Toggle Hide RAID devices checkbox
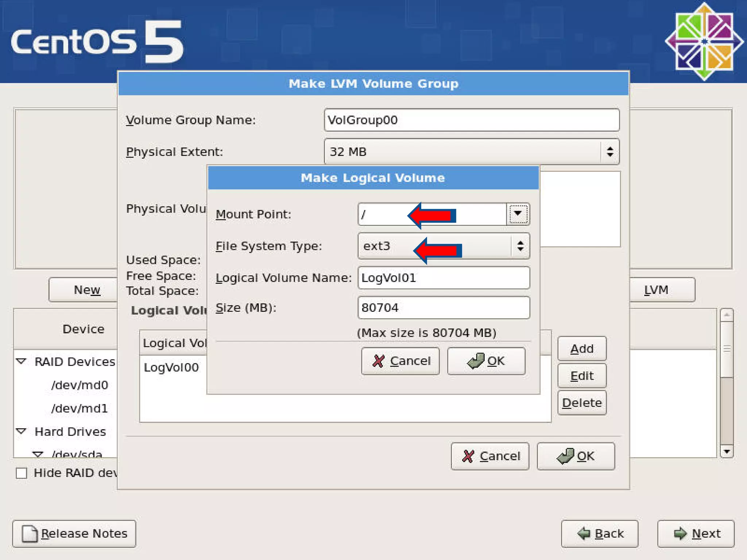This screenshot has height=560, width=747. [x=22, y=473]
